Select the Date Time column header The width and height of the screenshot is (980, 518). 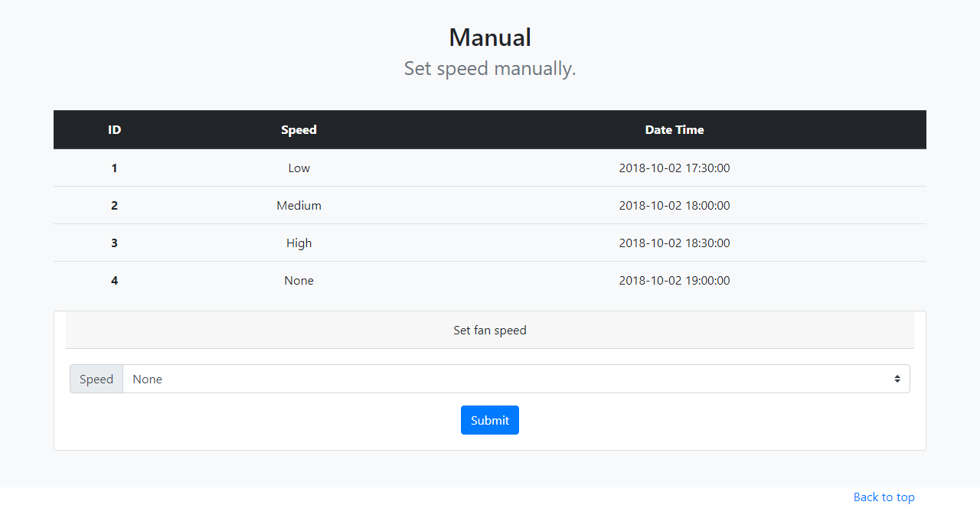click(675, 130)
